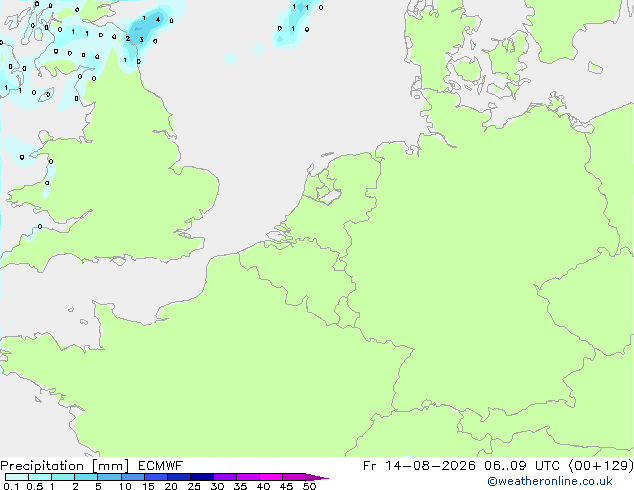This screenshot has height=490, width=634.
Task: Click the 15–20 mm blue legend box
Action: pyautogui.click(x=155, y=477)
